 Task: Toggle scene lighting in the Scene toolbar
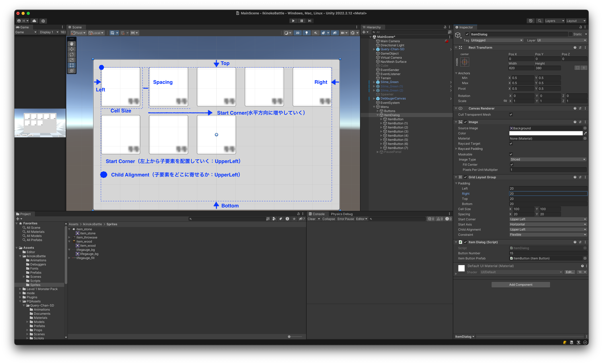(307, 33)
